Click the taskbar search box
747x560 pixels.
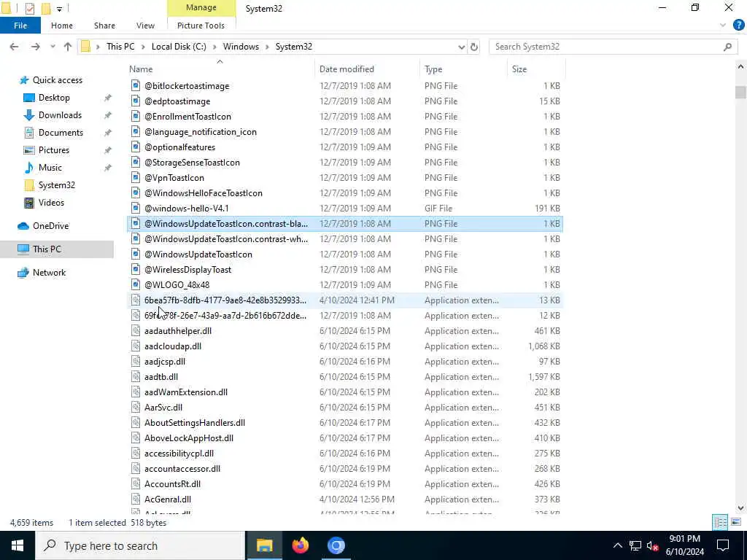click(x=140, y=545)
